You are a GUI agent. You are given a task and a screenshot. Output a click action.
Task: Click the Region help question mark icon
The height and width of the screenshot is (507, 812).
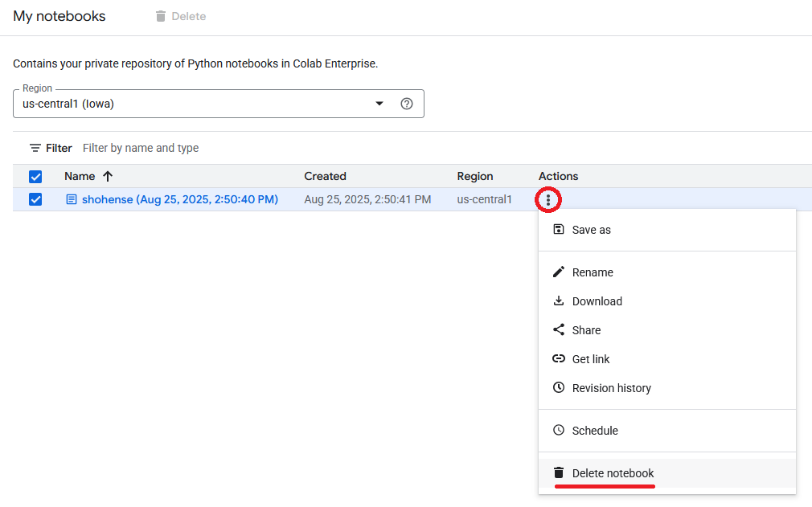point(407,104)
